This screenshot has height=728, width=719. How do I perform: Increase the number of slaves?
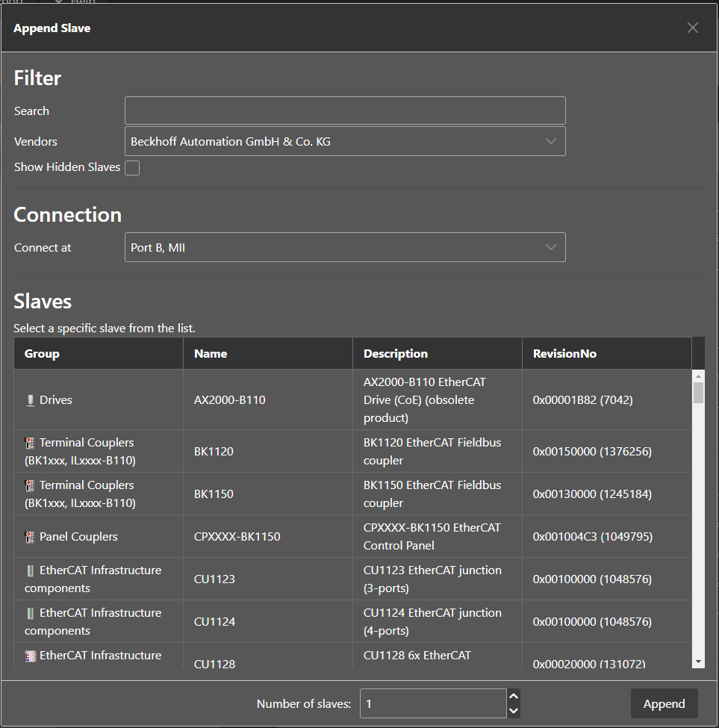[x=513, y=696]
